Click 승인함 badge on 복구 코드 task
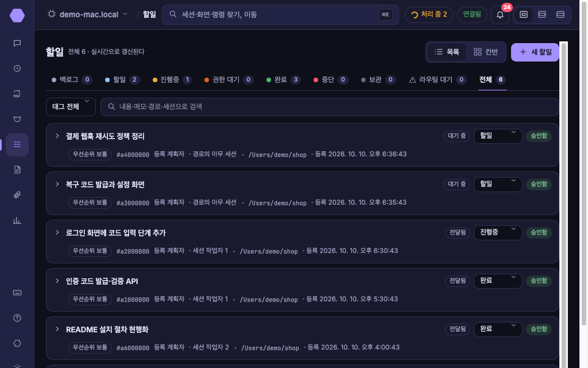 click(x=539, y=184)
